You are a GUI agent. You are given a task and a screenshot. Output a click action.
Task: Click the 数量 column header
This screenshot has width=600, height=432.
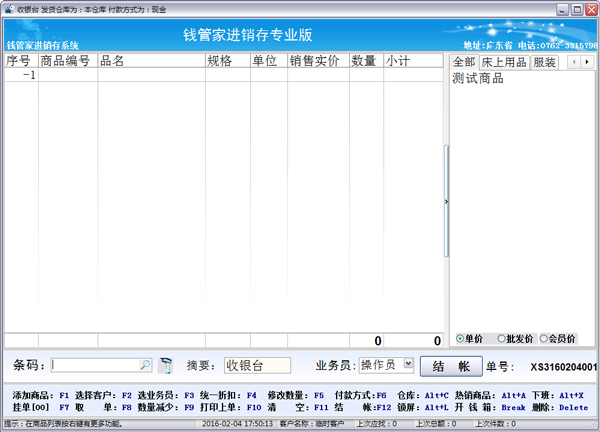tap(367, 61)
